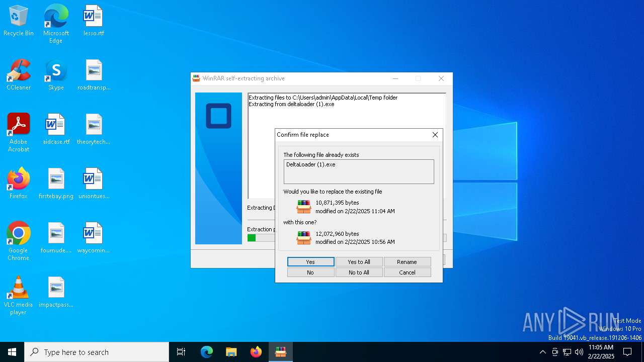Click the new file's WinRAR icon
The width and height of the screenshot is (644, 362).
click(304, 237)
